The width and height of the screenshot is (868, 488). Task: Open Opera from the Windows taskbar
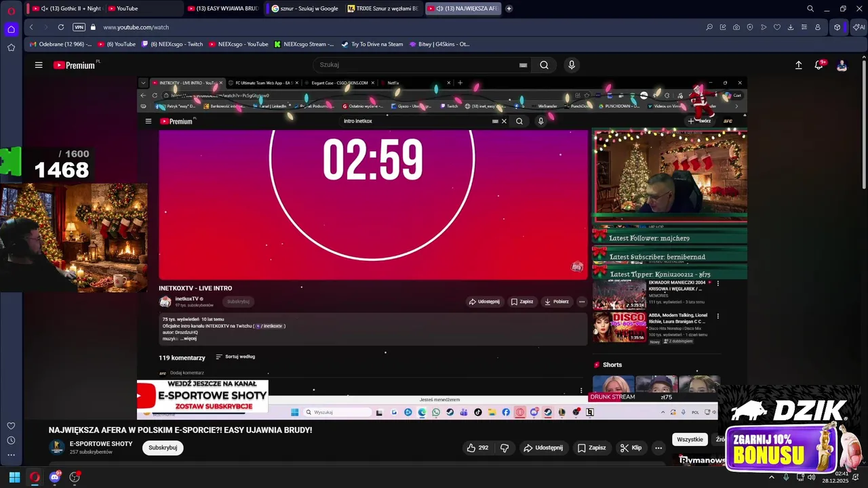[x=35, y=477]
